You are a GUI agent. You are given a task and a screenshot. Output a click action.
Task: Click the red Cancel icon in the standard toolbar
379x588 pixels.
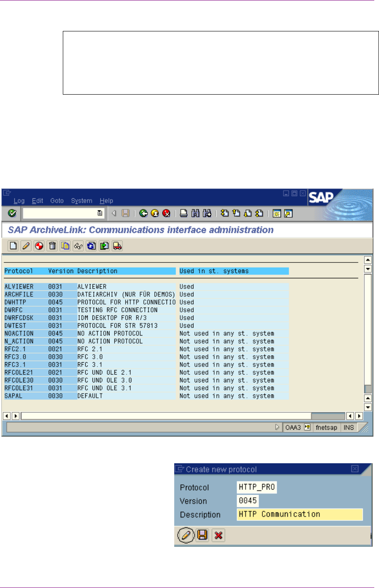click(x=166, y=212)
